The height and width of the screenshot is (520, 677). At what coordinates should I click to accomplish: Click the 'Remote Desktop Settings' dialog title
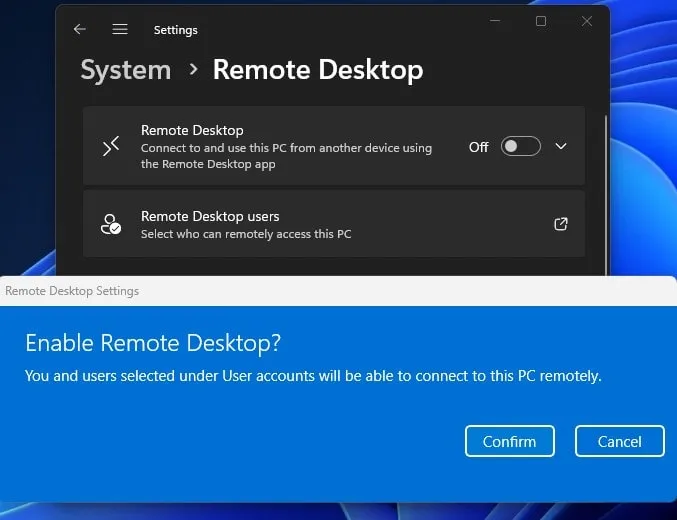[72, 291]
